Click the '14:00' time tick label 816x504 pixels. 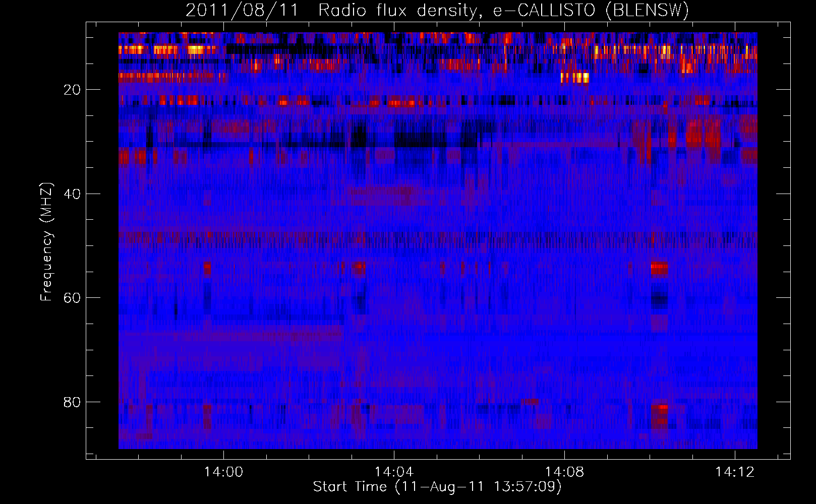223,472
